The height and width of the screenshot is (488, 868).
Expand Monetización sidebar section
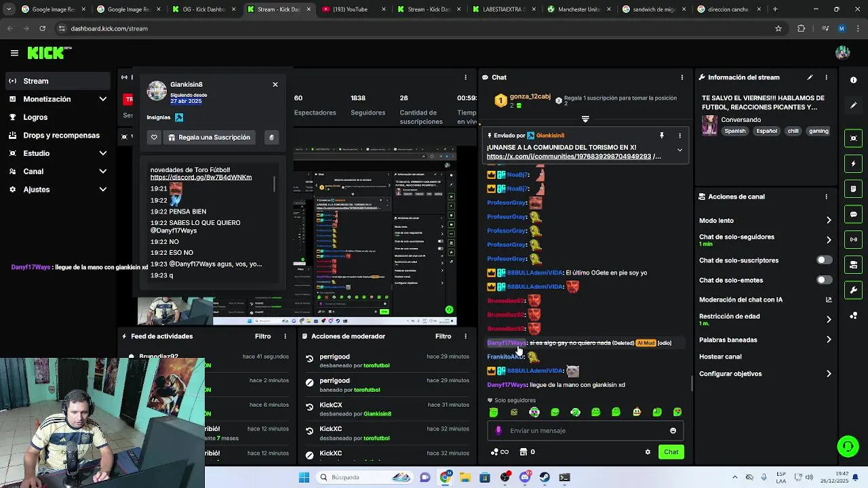point(102,99)
